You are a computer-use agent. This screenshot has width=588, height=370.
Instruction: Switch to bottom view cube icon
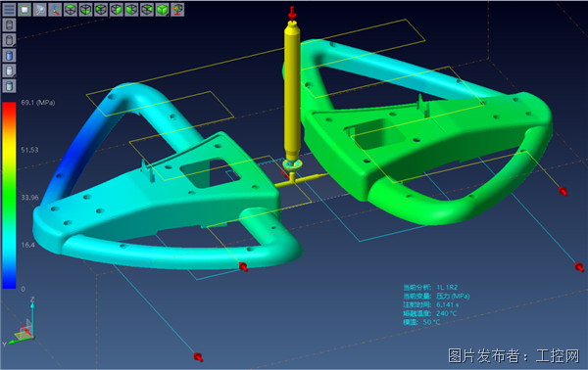pyautogui.click(x=86, y=10)
